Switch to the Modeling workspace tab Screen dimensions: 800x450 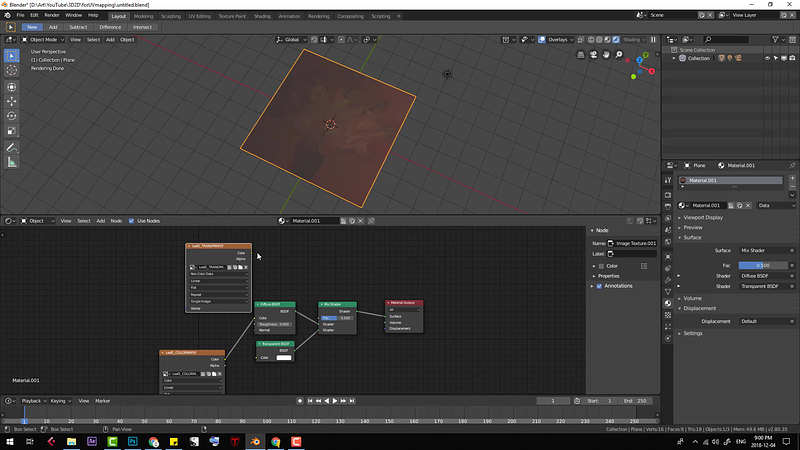143,16
